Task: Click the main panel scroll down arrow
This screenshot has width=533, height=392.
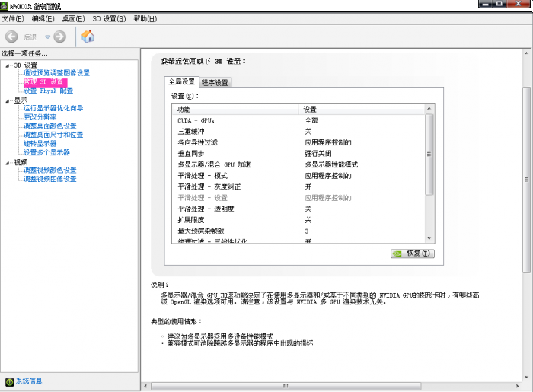Action: (527, 378)
